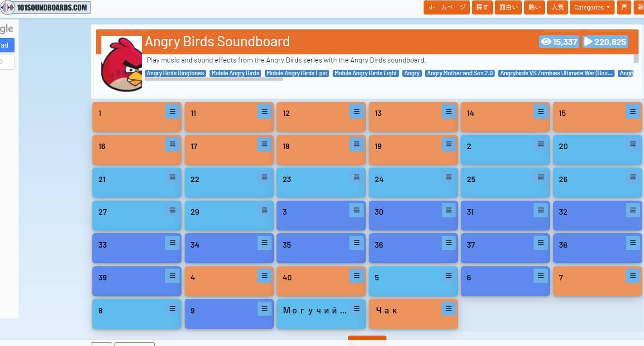Follow Angrybirds VS Zombies Ultimate War tag

coord(556,73)
